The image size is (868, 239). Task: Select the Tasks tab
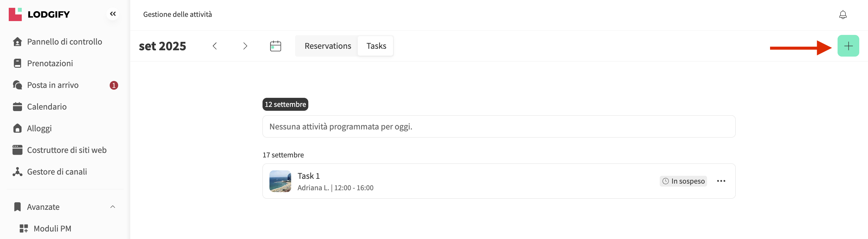coord(376,46)
